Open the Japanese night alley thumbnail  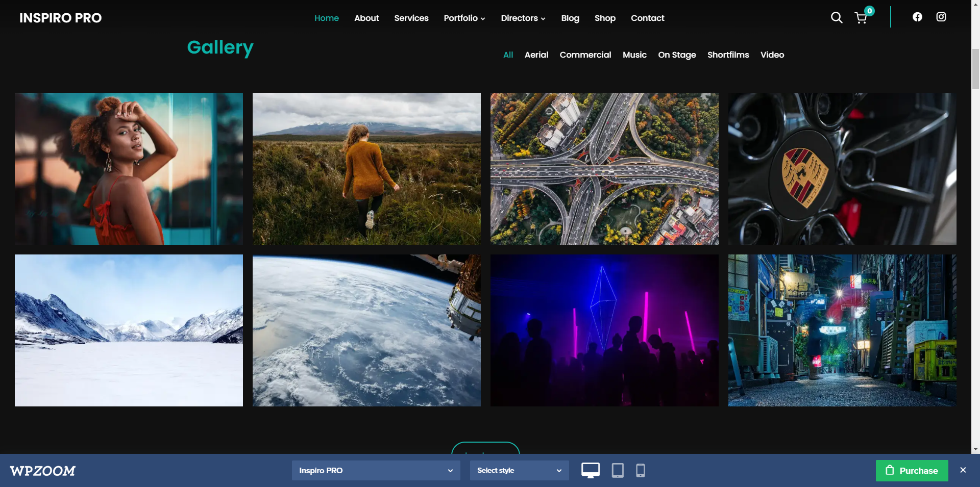click(842, 330)
